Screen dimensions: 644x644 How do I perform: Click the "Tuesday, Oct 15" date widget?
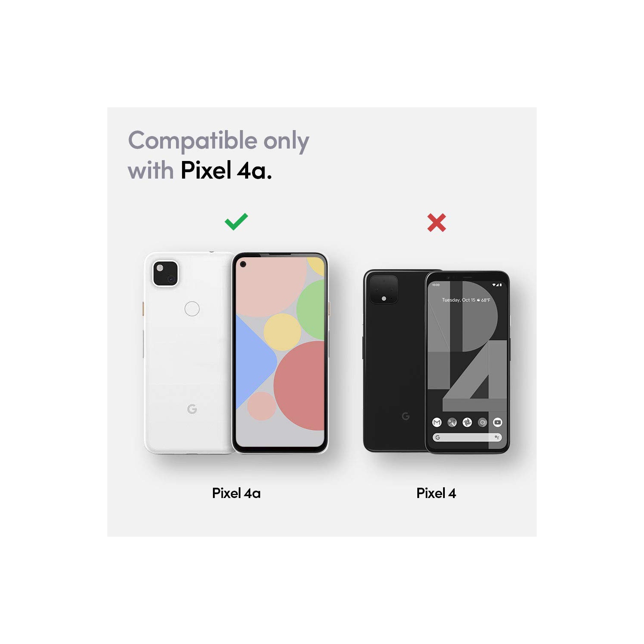click(x=459, y=300)
